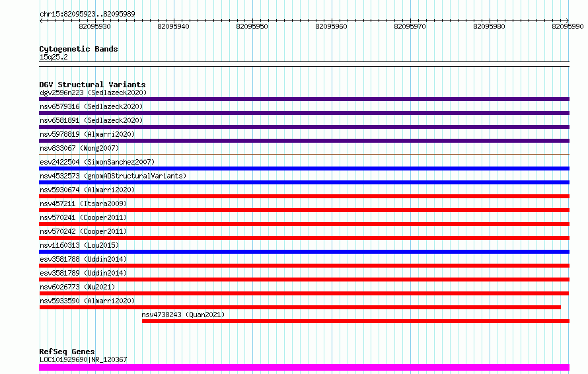
Task: Click the blue bar under nsv1160313
Action: pos(304,252)
